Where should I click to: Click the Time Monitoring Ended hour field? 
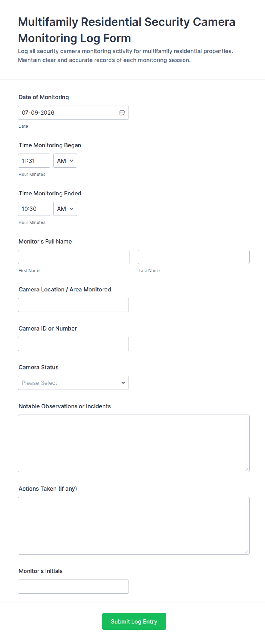pyautogui.click(x=34, y=209)
